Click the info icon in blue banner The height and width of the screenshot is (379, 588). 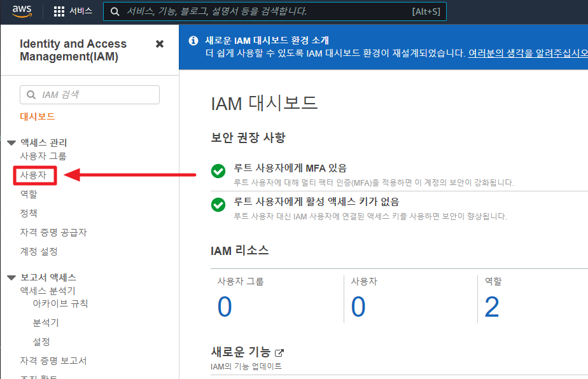pos(193,41)
